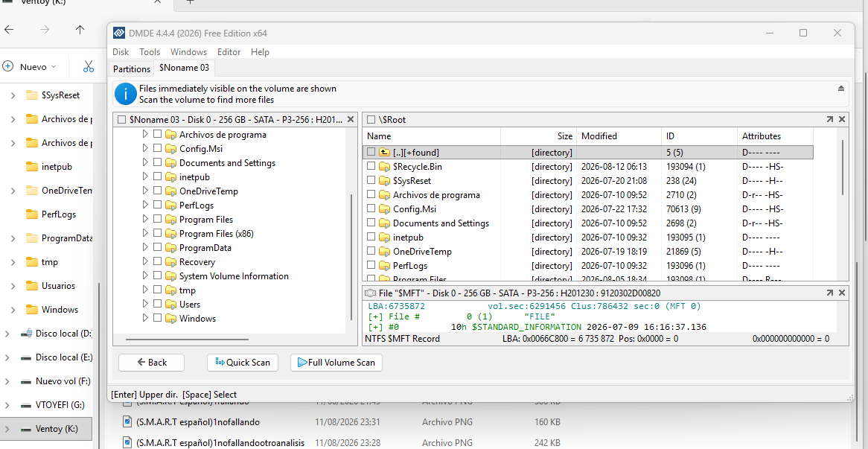Open the Tools menu
The width and height of the screenshot is (868, 449).
pyautogui.click(x=150, y=52)
